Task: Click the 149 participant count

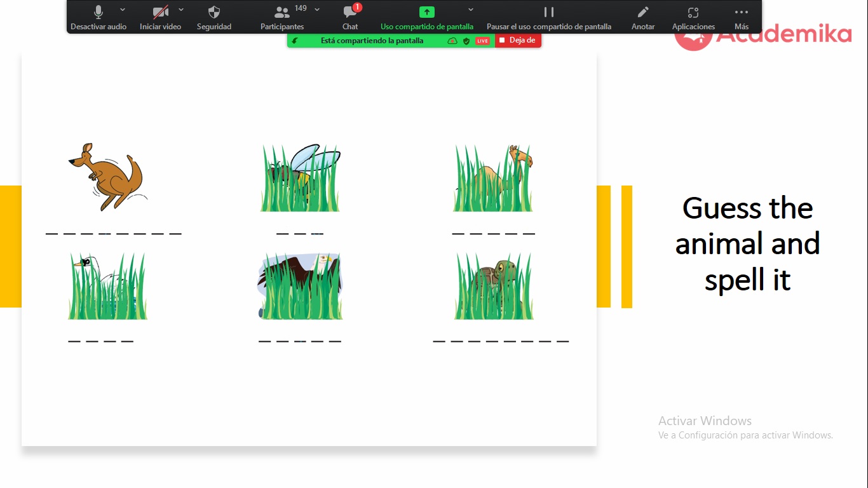Action: pyautogui.click(x=301, y=8)
